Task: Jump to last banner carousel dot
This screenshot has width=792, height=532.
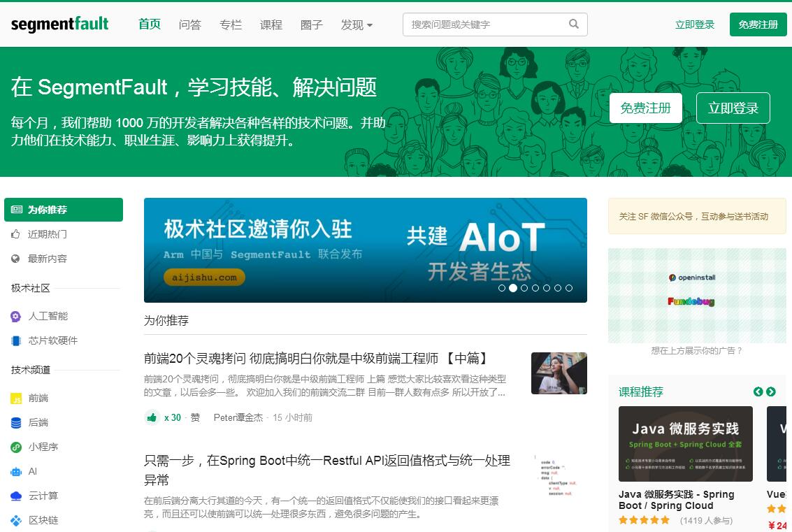Action: 569,288
